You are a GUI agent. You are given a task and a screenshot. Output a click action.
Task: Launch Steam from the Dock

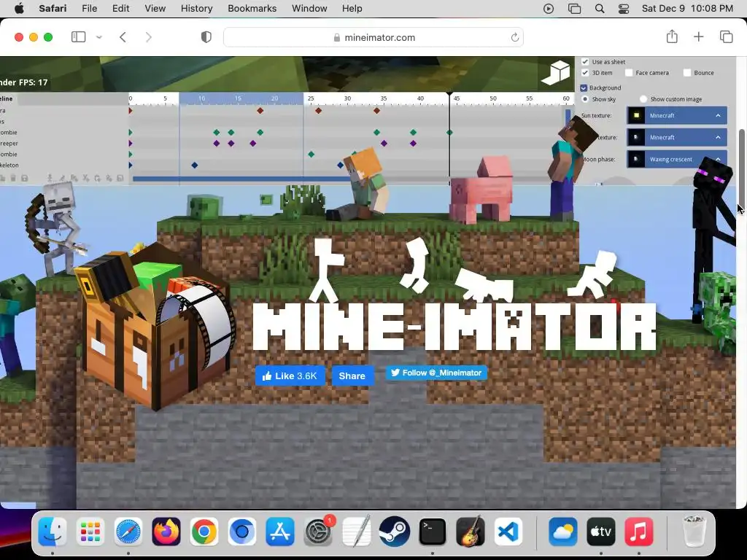tap(395, 532)
